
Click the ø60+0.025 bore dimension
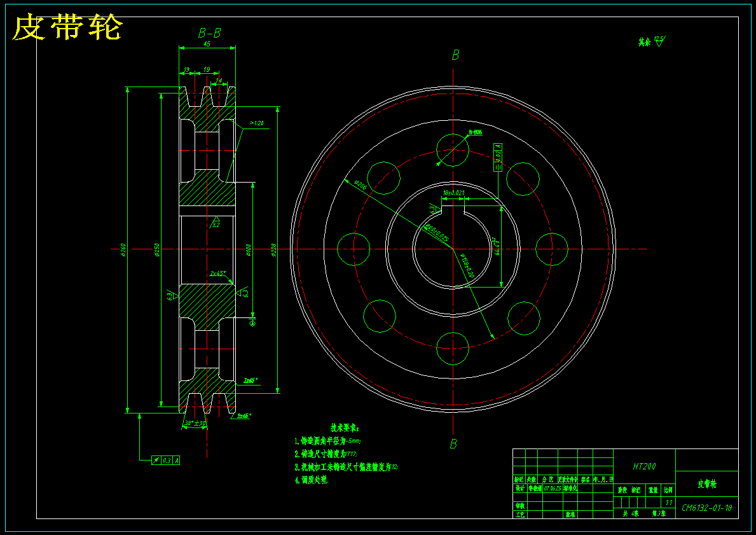pos(436,233)
